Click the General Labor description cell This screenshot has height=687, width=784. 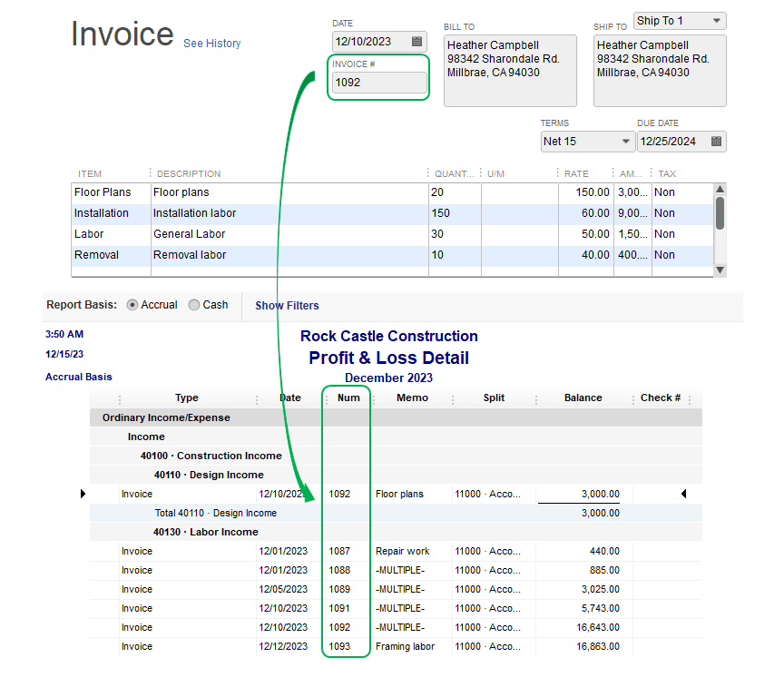(x=289, y=234)
